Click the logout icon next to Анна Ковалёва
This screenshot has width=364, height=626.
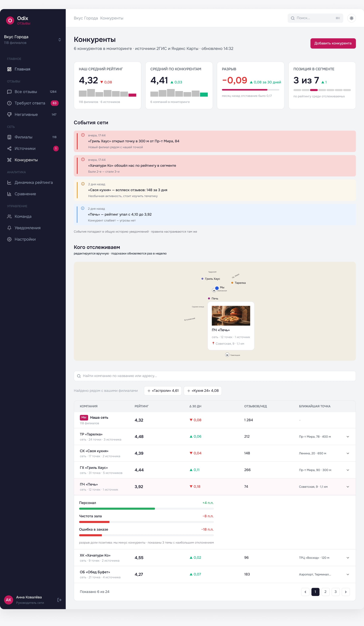point(59,600)
